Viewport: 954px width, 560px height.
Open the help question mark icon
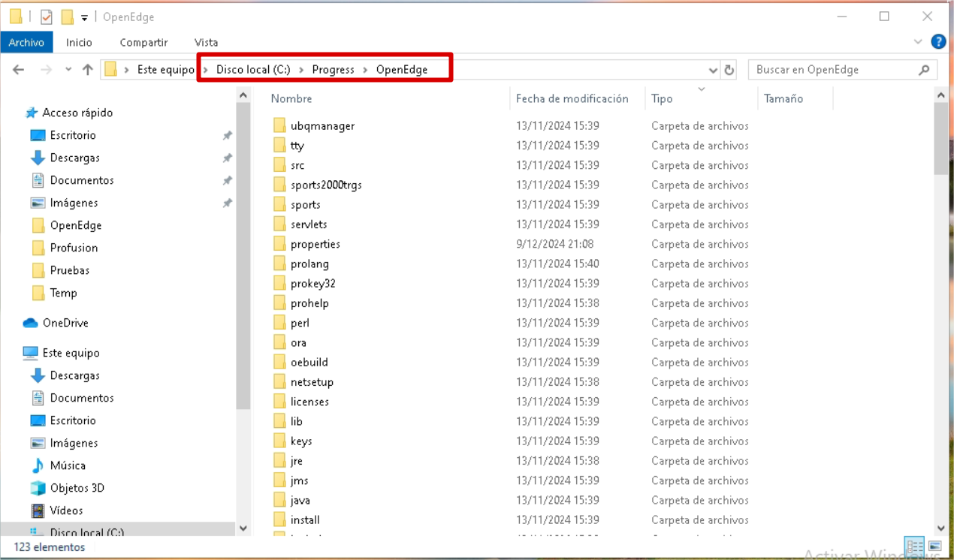pyautogui.click(x=938, y=42)
